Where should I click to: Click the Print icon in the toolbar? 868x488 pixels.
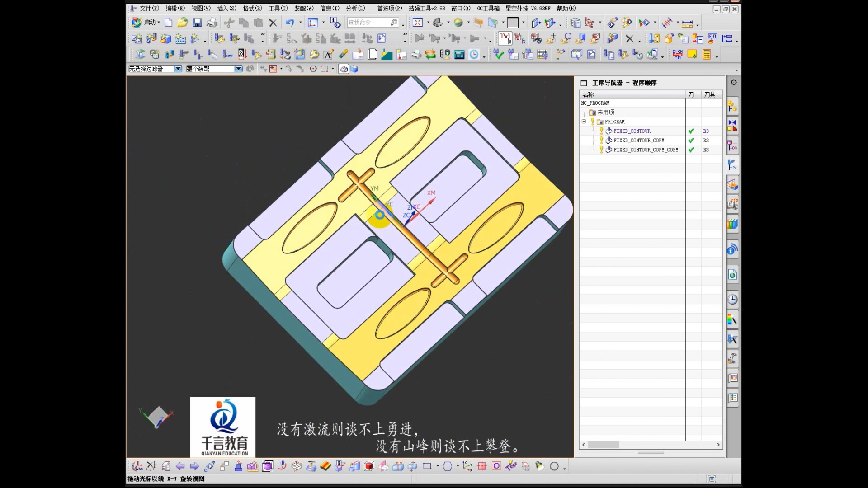212,22
